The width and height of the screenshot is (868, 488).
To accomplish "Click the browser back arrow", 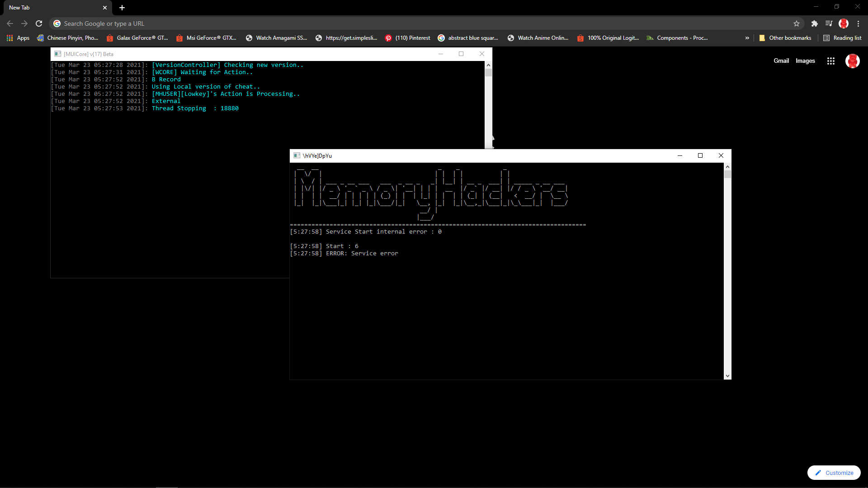I will 10,23.
